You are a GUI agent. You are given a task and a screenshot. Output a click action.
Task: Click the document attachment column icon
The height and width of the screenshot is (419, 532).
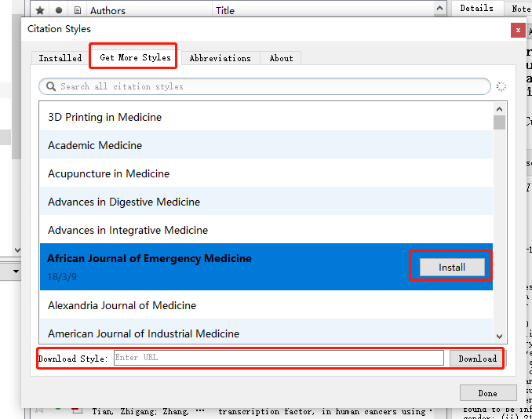[78, 10]
